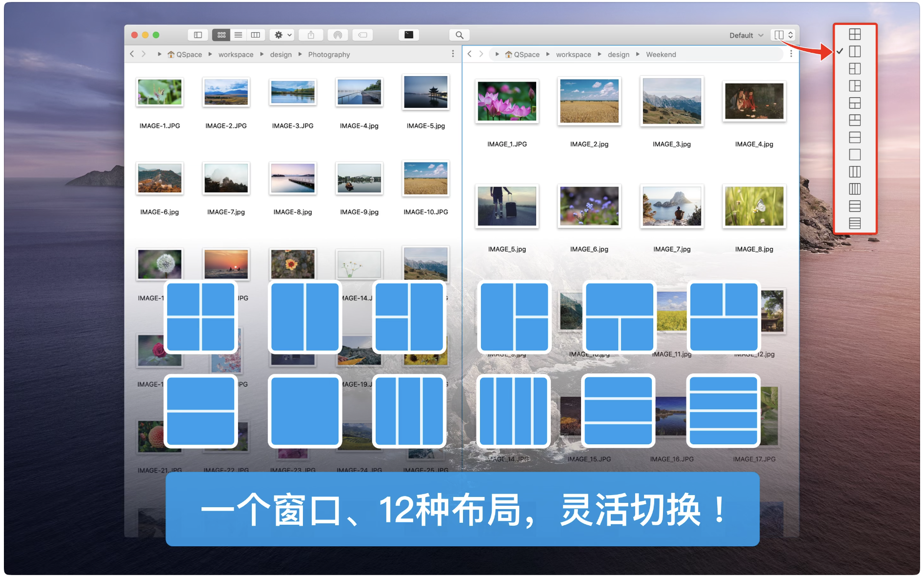Toggle the sidebar panel button
The width and height of the screenshot is (924, 578).
pos(198,35)
